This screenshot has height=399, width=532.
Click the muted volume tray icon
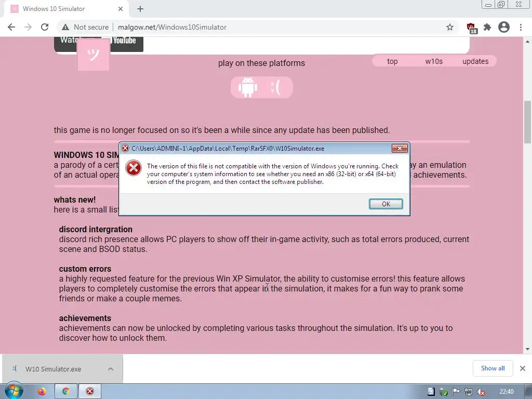(x=481, y=392)
